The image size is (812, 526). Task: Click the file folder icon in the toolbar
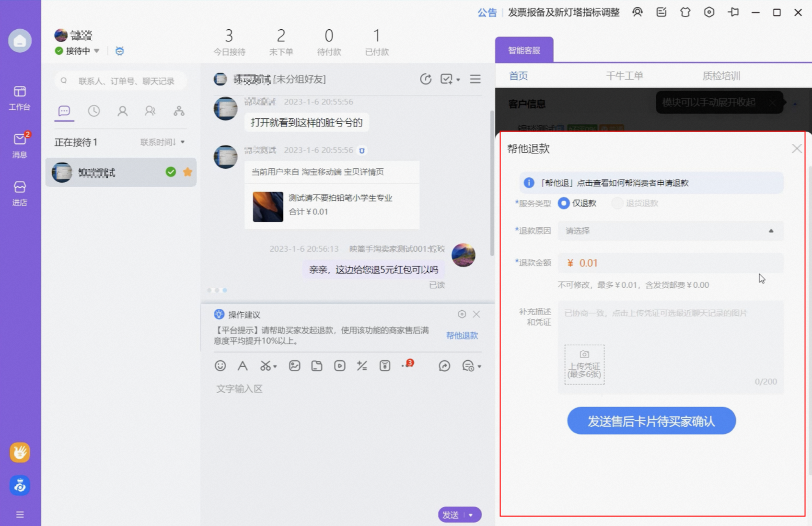tap(317, 366)
